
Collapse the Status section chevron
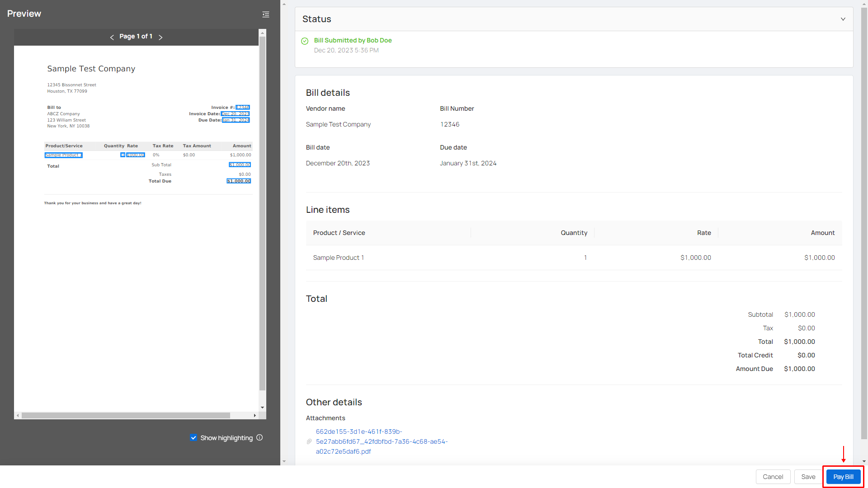(x=843, y=19)
